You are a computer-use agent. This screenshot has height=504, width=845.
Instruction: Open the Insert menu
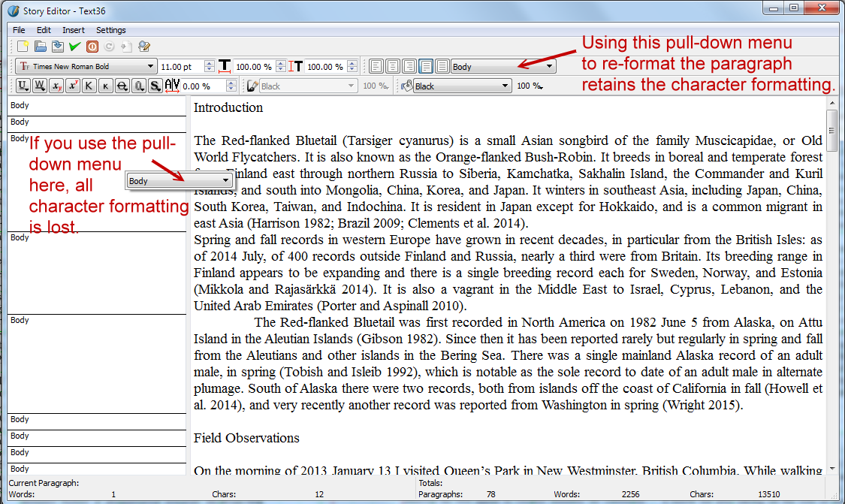(74, 30)
